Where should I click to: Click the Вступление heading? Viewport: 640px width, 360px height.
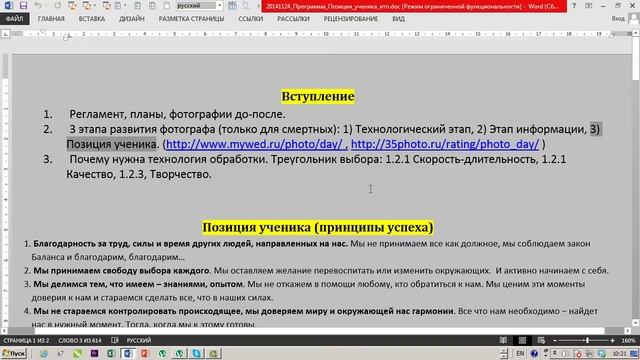pos(318,96)
